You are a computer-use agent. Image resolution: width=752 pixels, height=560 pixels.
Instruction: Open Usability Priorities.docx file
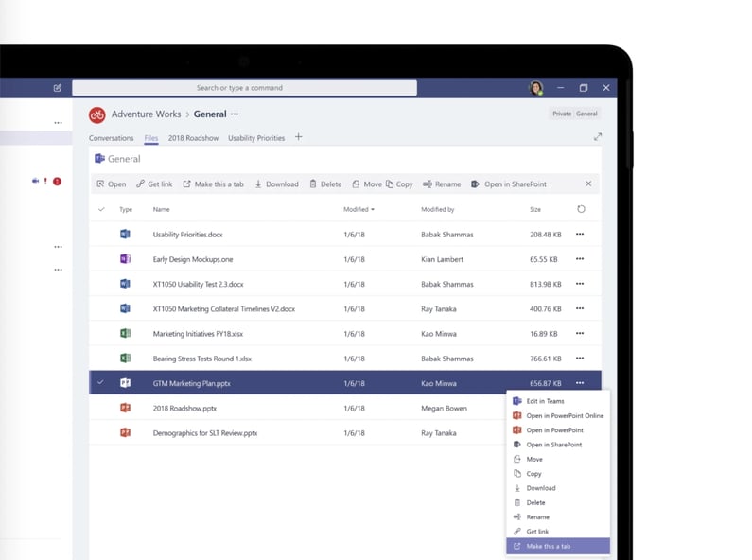187,235
